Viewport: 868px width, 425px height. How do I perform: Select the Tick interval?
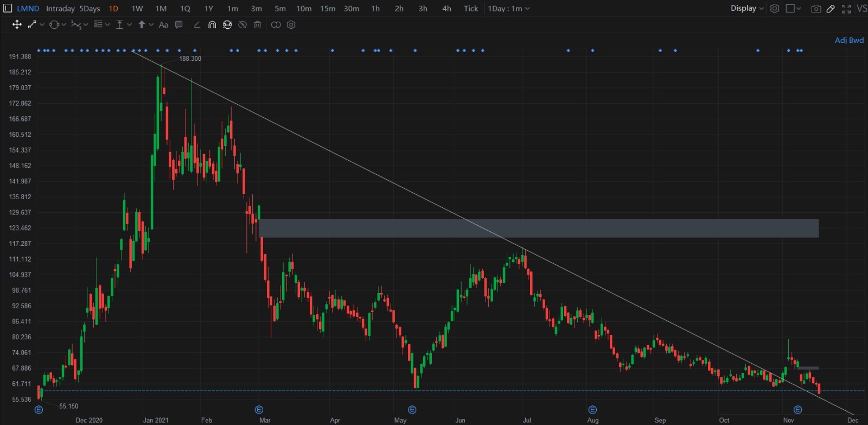pyautogui.click(x=471, y=9)
